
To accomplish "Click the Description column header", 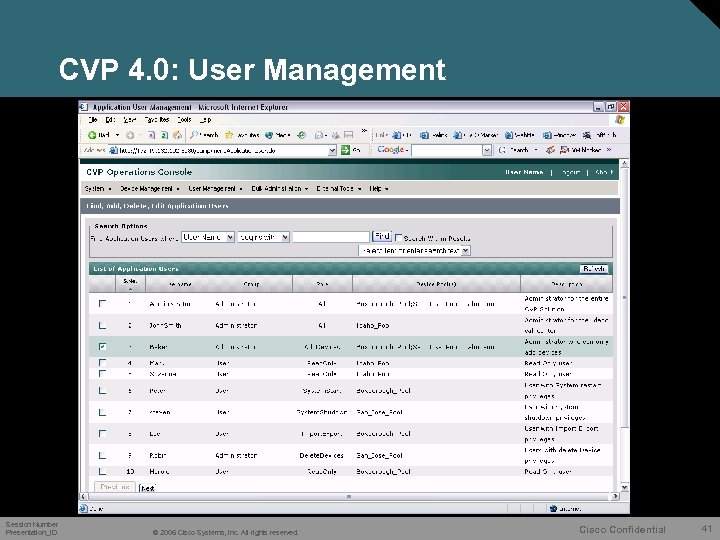I will pos(567,284).
